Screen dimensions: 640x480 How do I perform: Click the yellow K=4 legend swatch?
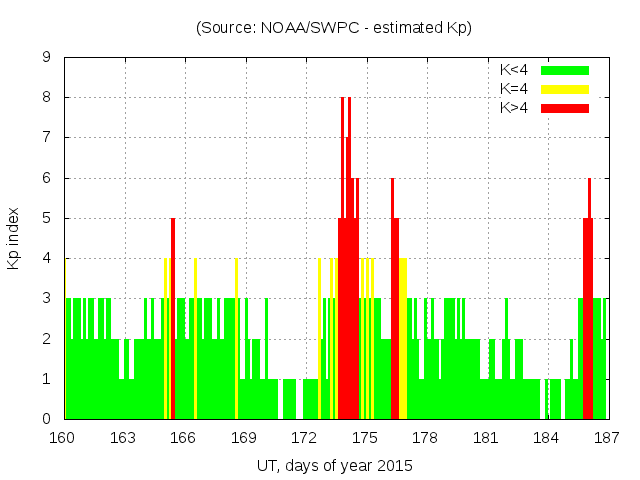point(565,89)
